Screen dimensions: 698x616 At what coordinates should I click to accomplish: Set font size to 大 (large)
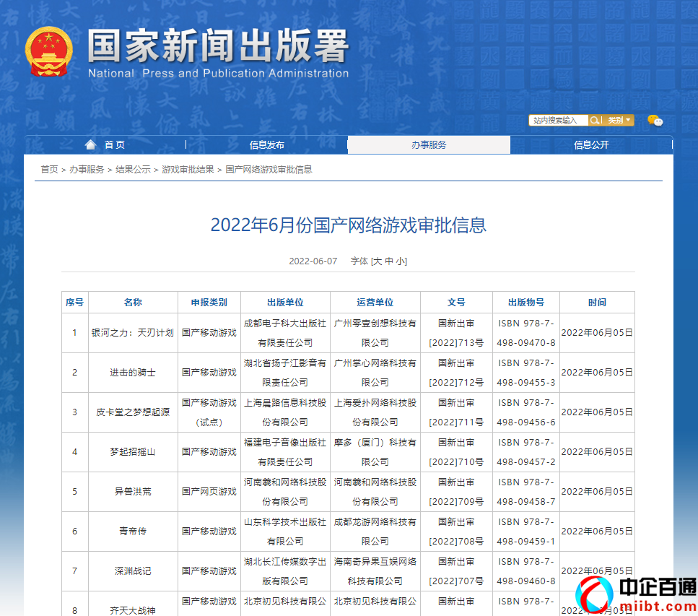pos(377,260)
